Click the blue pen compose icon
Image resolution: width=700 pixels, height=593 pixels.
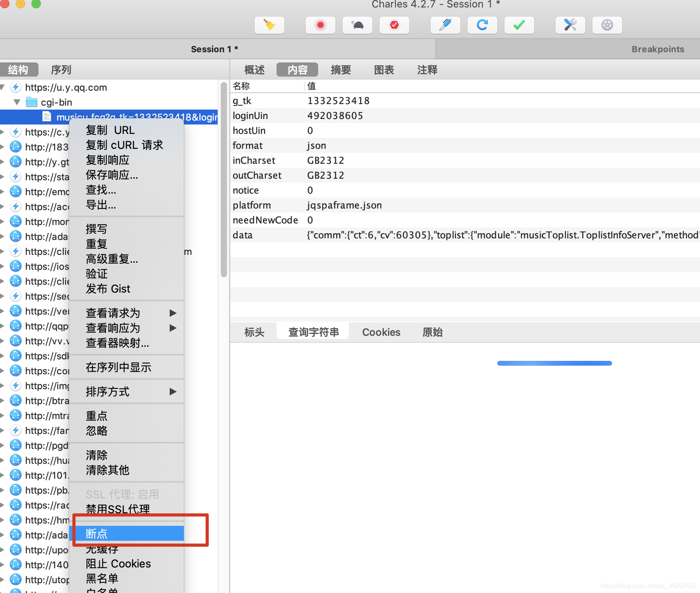tap(445, 25)
